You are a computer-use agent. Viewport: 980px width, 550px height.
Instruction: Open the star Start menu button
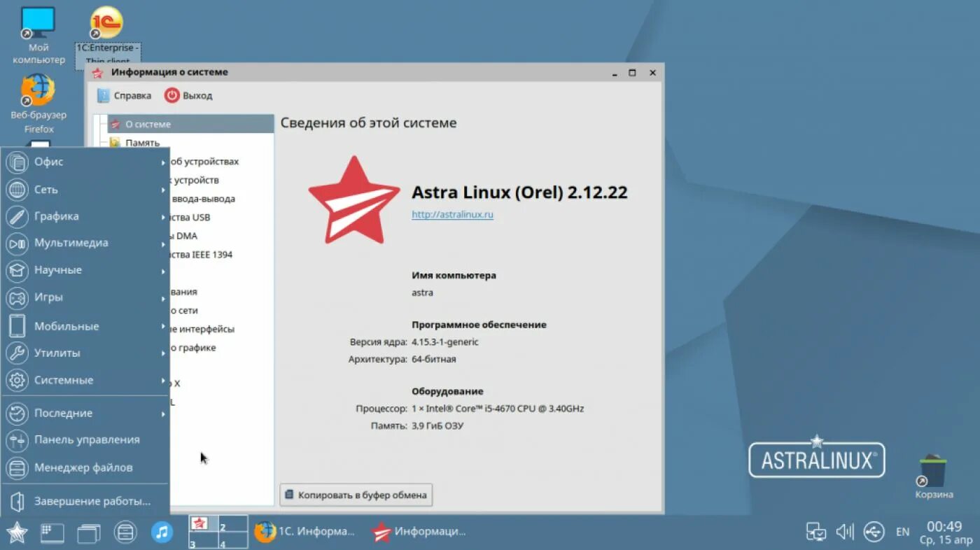[17, 533]
